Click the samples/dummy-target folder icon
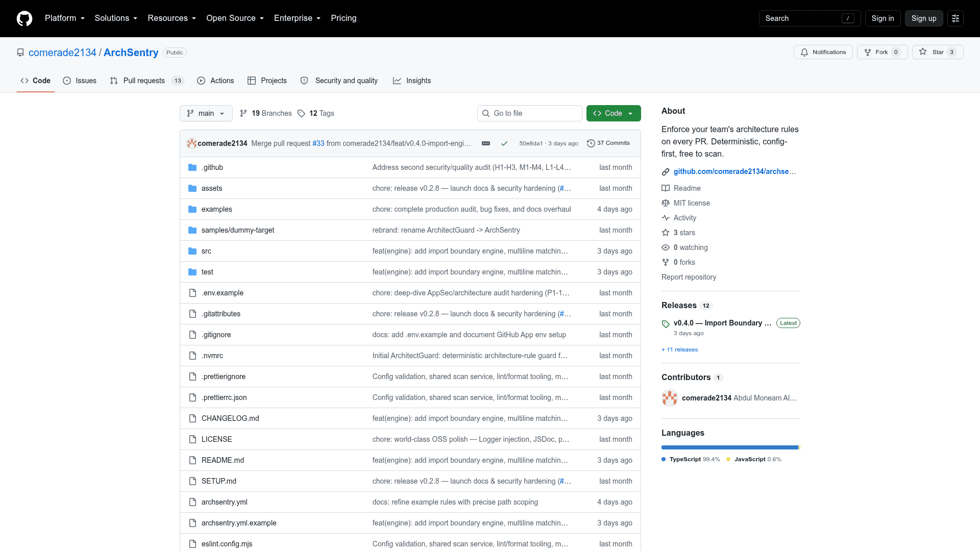This screenshot has width=980, height=551. 192,230
